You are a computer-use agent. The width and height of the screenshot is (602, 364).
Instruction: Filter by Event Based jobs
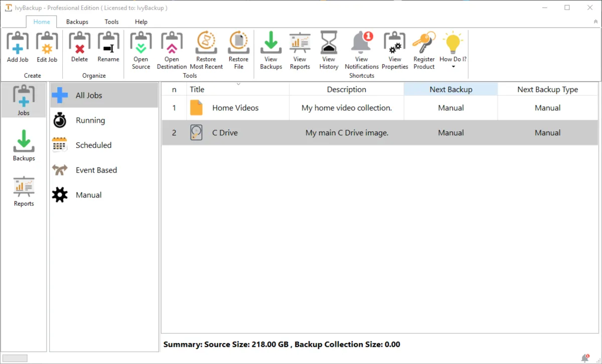tap(104, 170)
